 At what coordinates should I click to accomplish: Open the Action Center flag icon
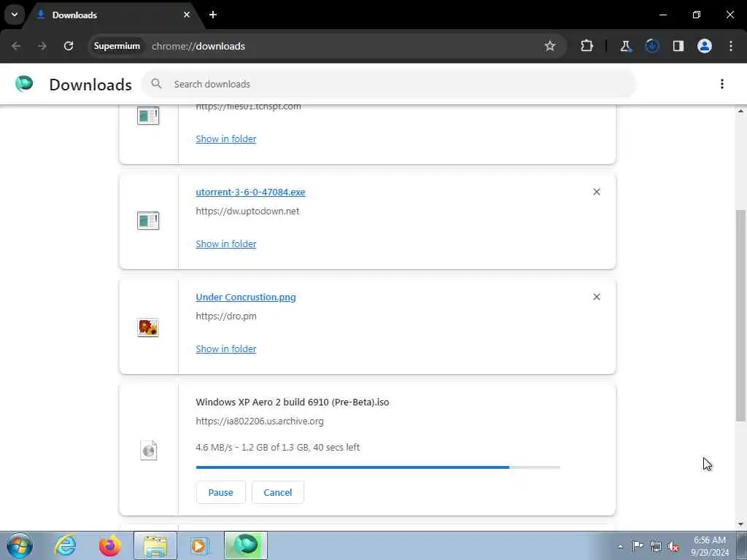[638, 546]
